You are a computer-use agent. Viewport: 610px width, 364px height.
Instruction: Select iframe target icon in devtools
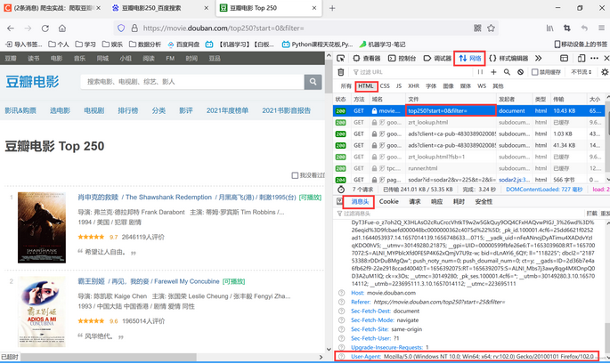[x=564, y=59]
